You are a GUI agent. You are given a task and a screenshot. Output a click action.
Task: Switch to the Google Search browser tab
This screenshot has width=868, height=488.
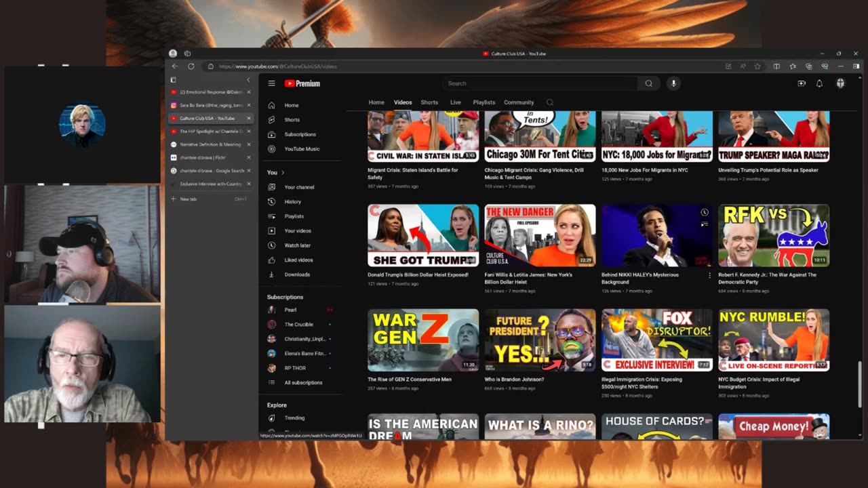210,171
